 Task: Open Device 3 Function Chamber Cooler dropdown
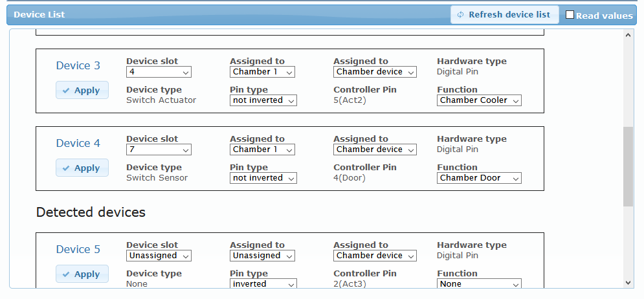tap(479, 100)
